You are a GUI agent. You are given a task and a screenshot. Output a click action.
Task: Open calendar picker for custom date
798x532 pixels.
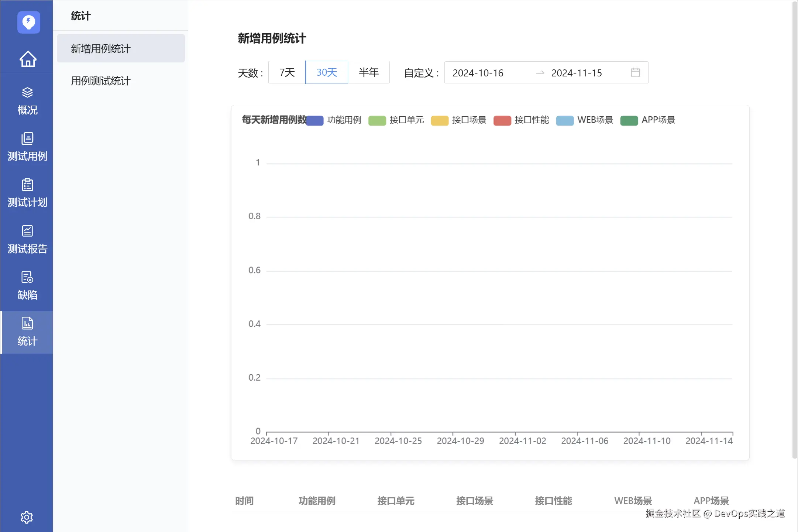pyautogui.click(x=635, y=72)
